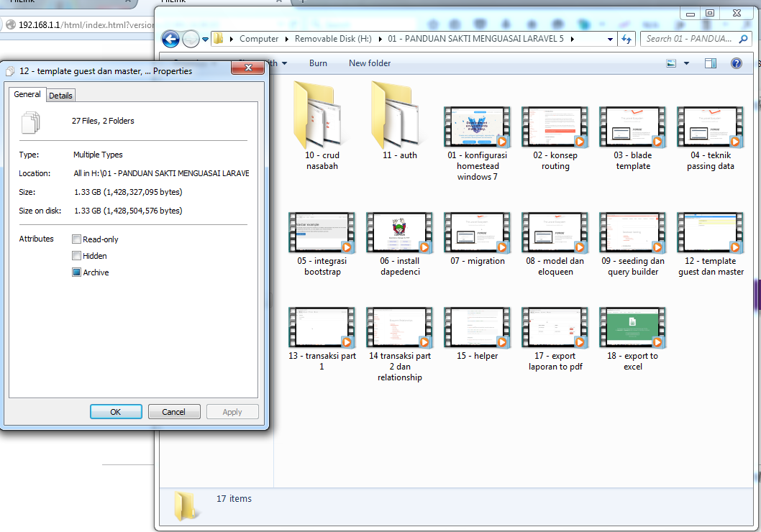
Task: Select the 10 - crud nasabah folder
Action: [x=322, y=125]
